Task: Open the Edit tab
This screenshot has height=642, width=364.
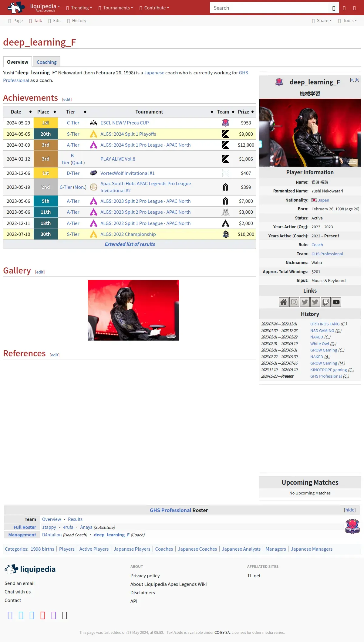Action: [x=55, y=21]
